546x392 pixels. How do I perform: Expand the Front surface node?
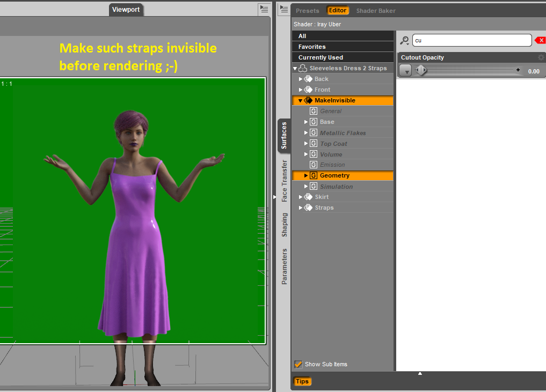coord(301,90)
